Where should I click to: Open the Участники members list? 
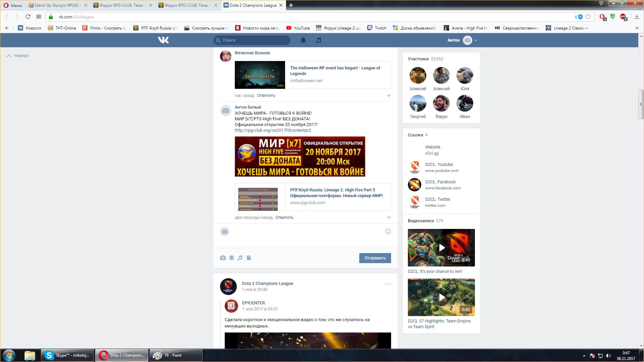click(418, 59)
